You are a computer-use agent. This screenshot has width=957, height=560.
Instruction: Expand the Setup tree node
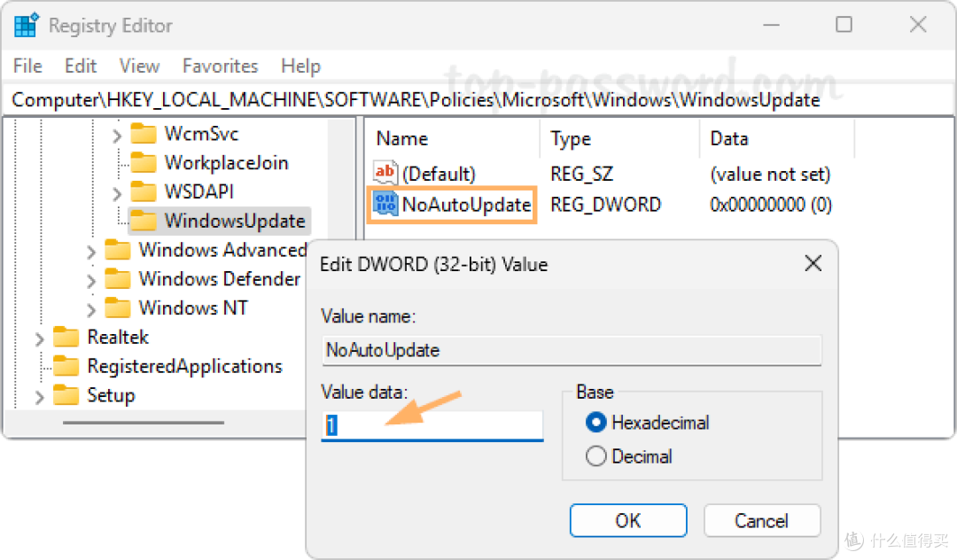[x=39, y=397]
